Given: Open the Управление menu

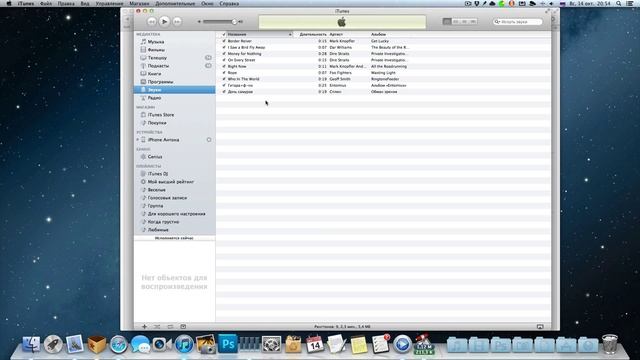Looking at the screenshot, I should point(109,3).
